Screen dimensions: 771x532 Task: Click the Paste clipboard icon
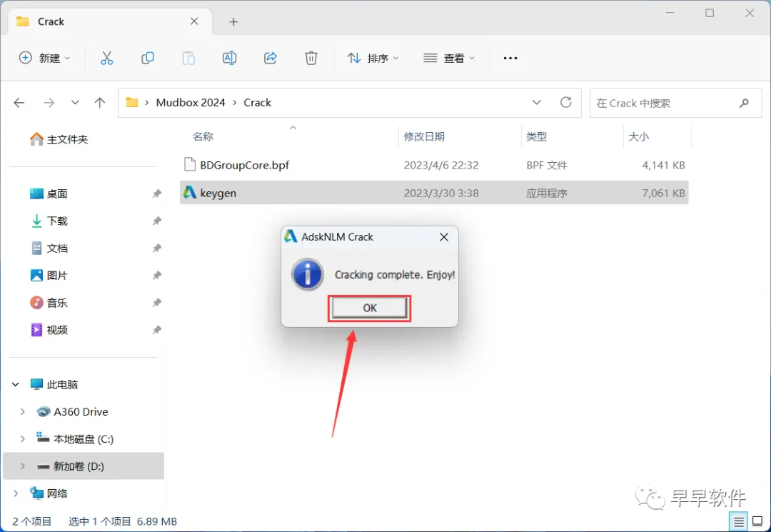click(x=188, y=58)
